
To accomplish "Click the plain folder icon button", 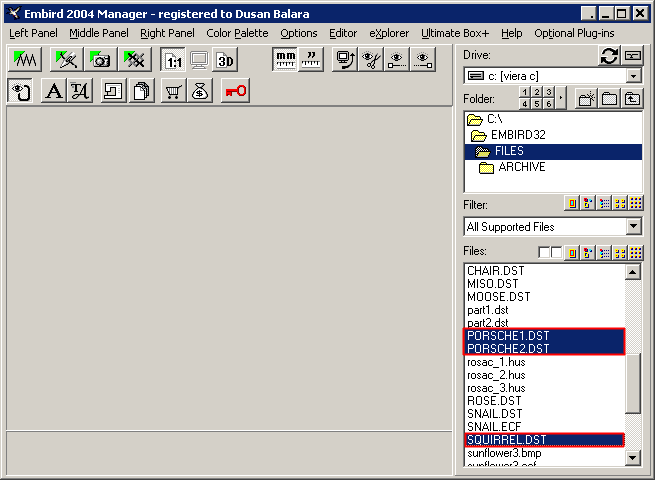I will click(x=609, y=99).
